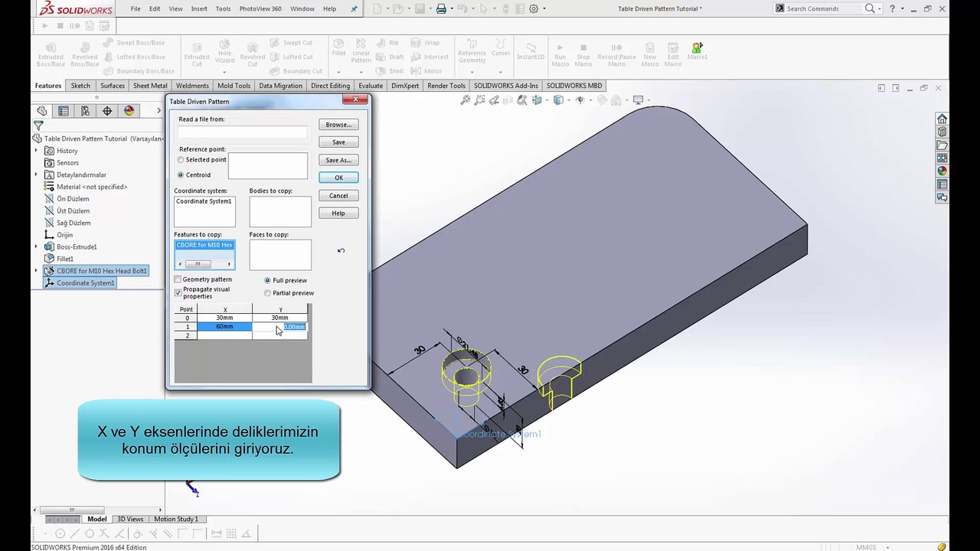Open the ConfigurationManager tab icon

pos(85,111)
